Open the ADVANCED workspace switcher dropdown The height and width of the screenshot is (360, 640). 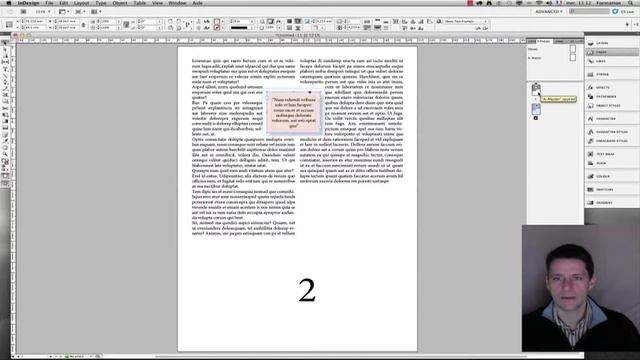click(549, 12)
